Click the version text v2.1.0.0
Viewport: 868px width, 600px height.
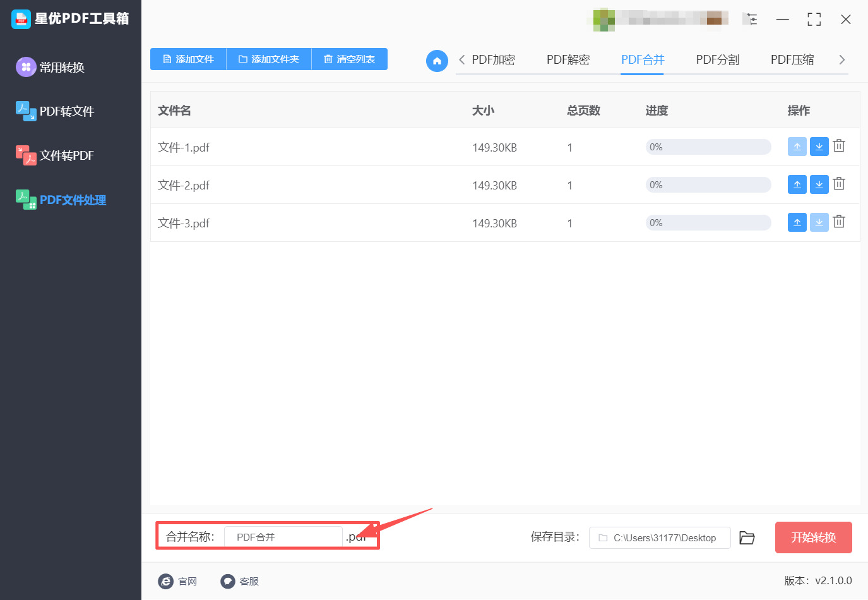click(833, 580)
